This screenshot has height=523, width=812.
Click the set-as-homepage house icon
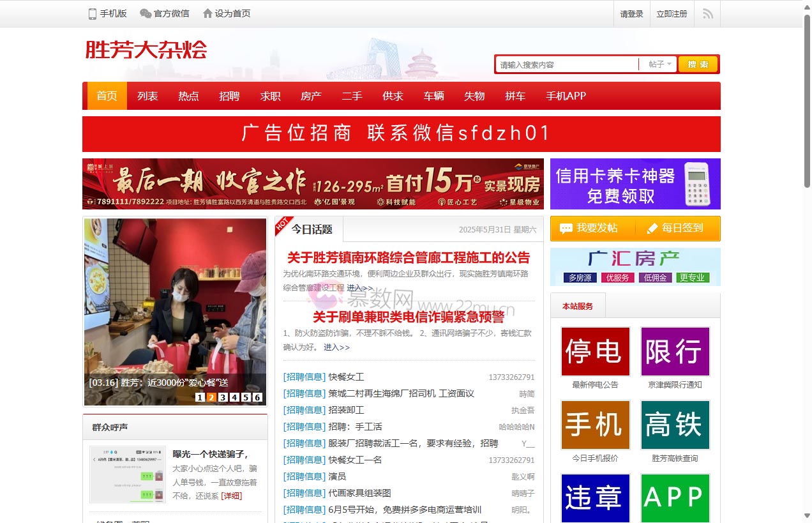[207, 13]
